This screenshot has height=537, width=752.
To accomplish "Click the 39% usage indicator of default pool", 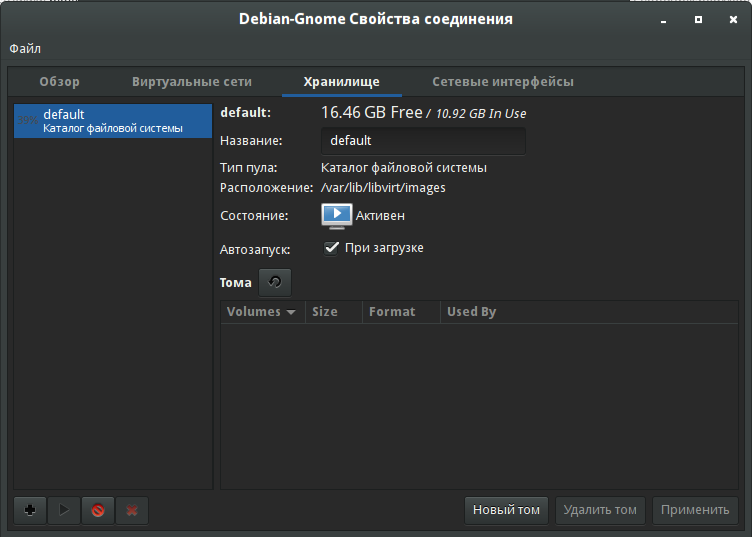I will pyautogui.click(x=28, y=120).
